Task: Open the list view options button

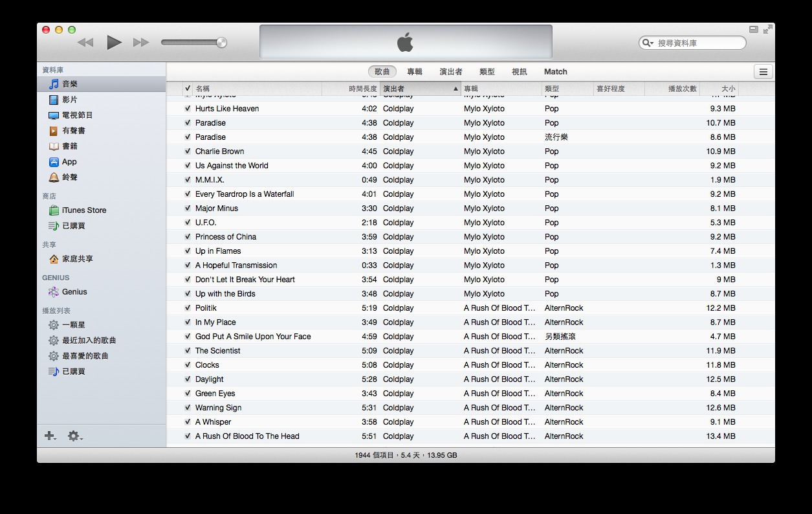Action: click(x=763, y=72)
